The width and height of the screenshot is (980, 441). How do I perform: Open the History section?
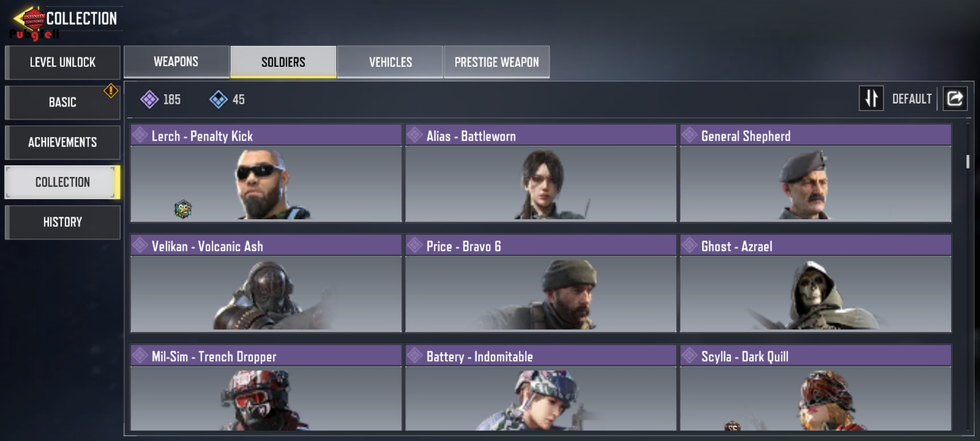click(63, 222)
